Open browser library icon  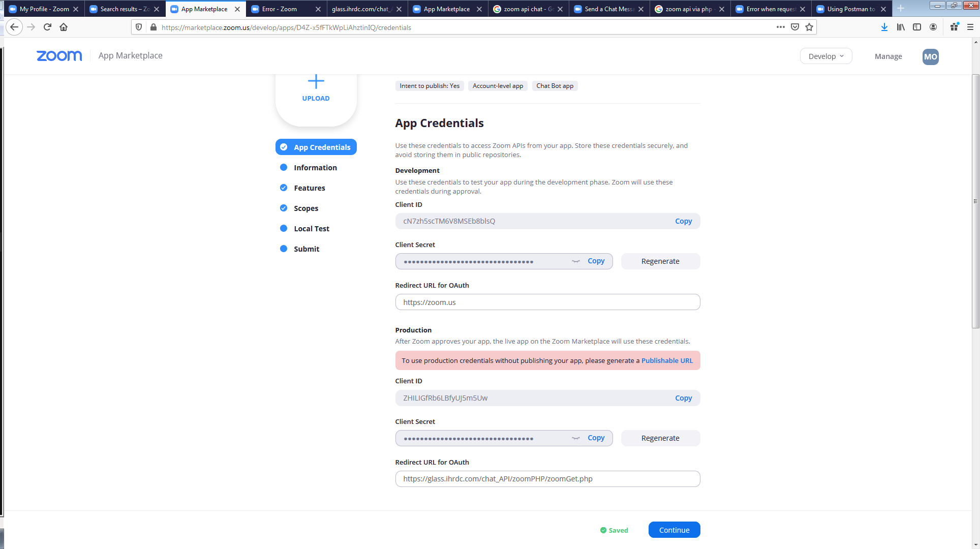(901, 27)
